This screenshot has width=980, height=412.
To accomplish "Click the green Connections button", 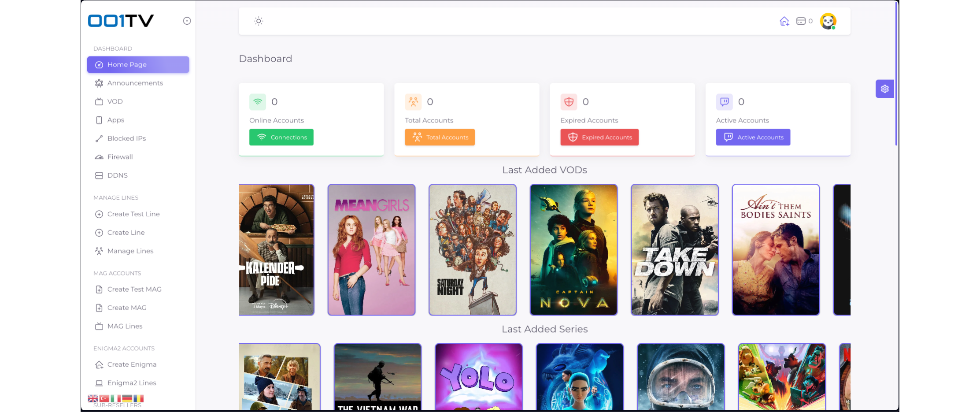I will [281, 137].
